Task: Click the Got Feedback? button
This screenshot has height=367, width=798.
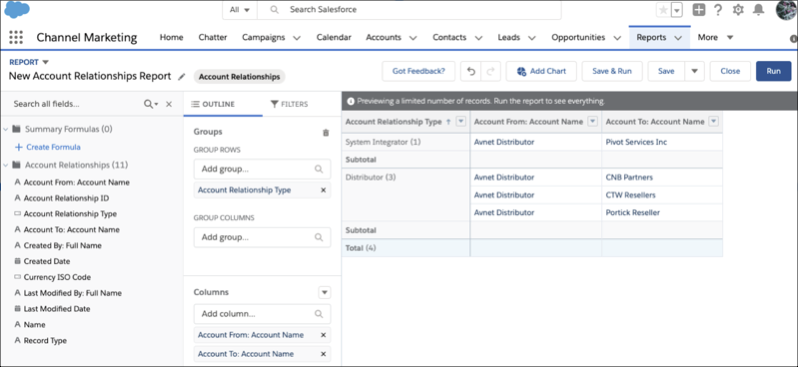Action: click(x=419, y=71)
